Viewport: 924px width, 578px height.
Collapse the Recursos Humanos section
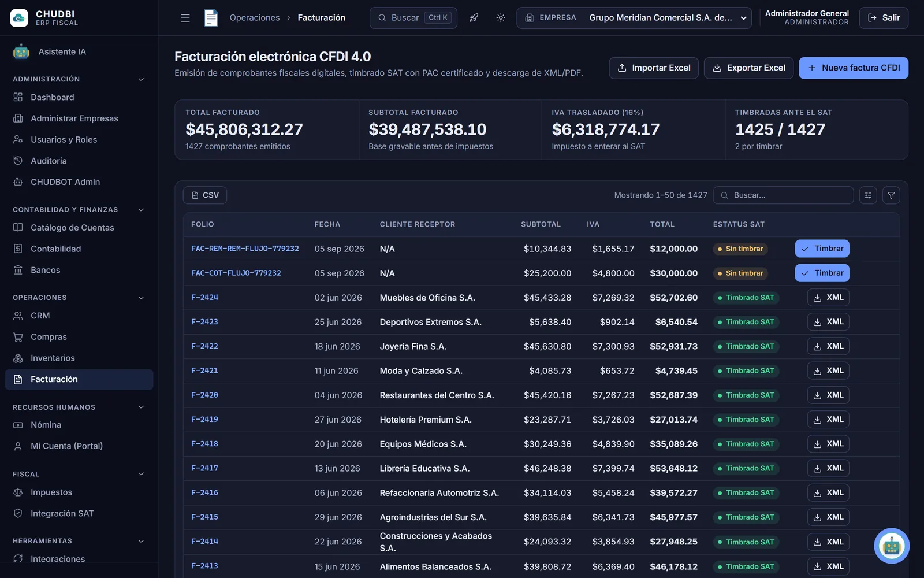[141, 407]
